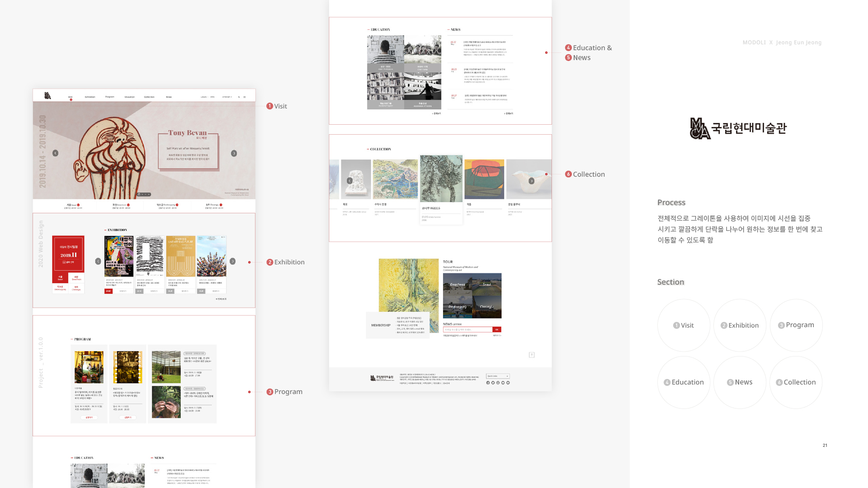Open the search icon in header
The height and width of the screenshot is (488, 868).
click(x=239, y=97)
